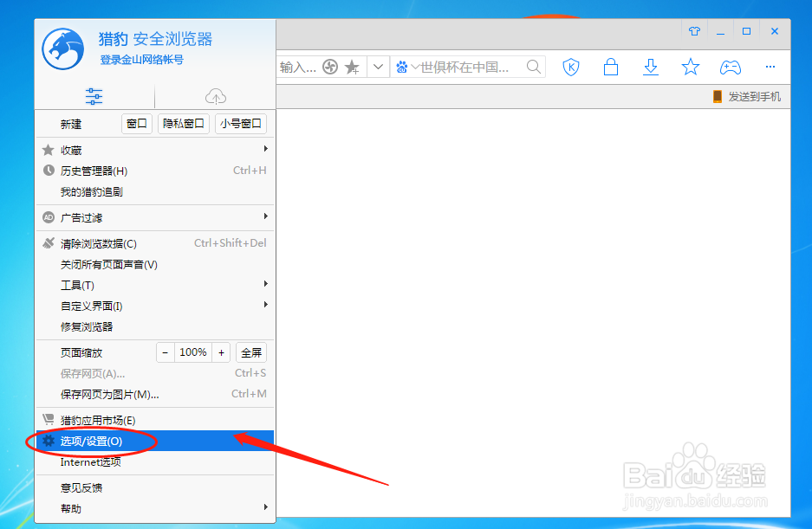Select 关闭所有页面声音(V)
812x529 pixels.
[155, 265]
